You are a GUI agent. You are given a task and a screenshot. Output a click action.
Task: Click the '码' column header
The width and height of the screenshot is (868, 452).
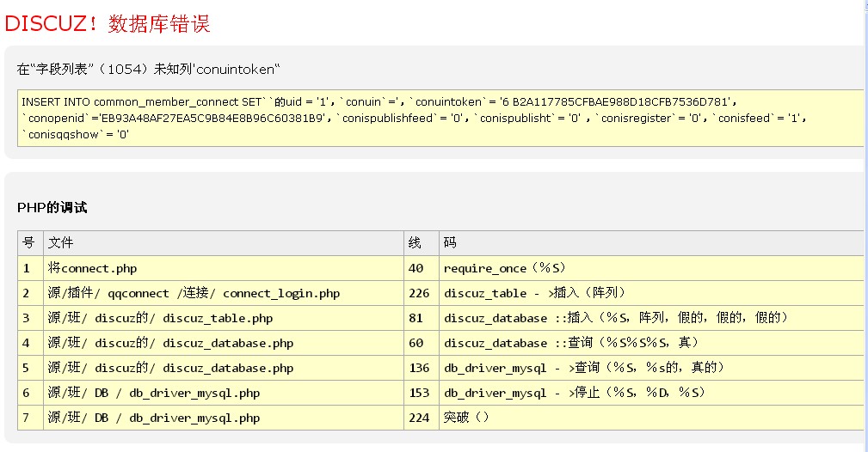click(651, 243)
